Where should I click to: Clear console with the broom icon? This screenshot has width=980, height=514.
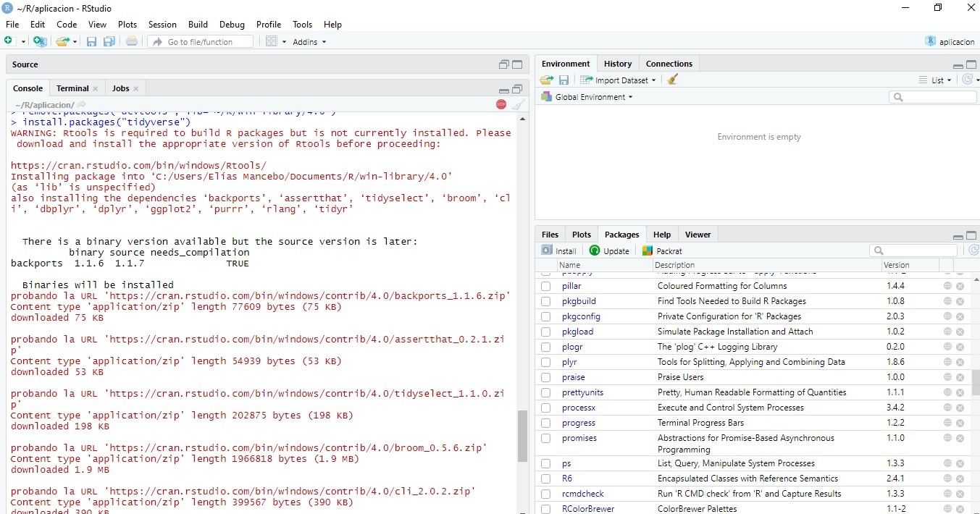[x=518, y=105]
